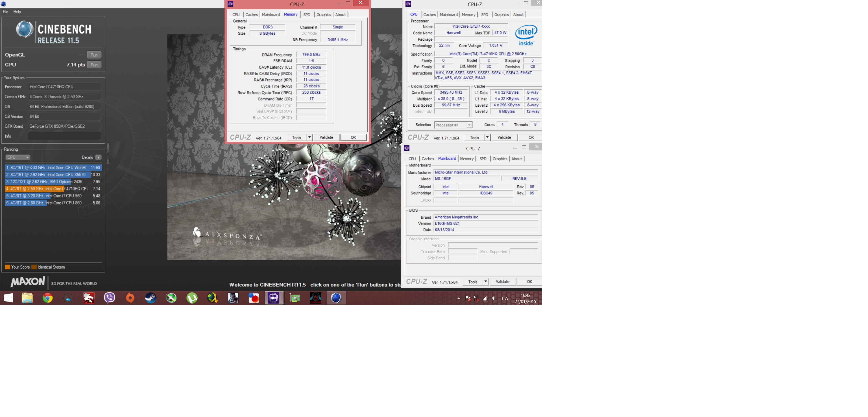The height and width of the screenshot is (417, 868).
Task: Open Graphics tab in red CPU-Z window
Action: tap(324, 14)
